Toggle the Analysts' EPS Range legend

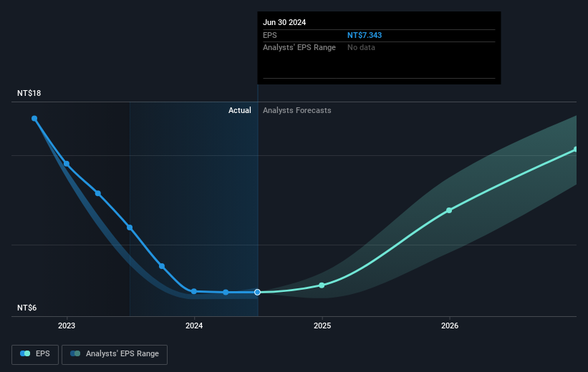coord(115,354)
